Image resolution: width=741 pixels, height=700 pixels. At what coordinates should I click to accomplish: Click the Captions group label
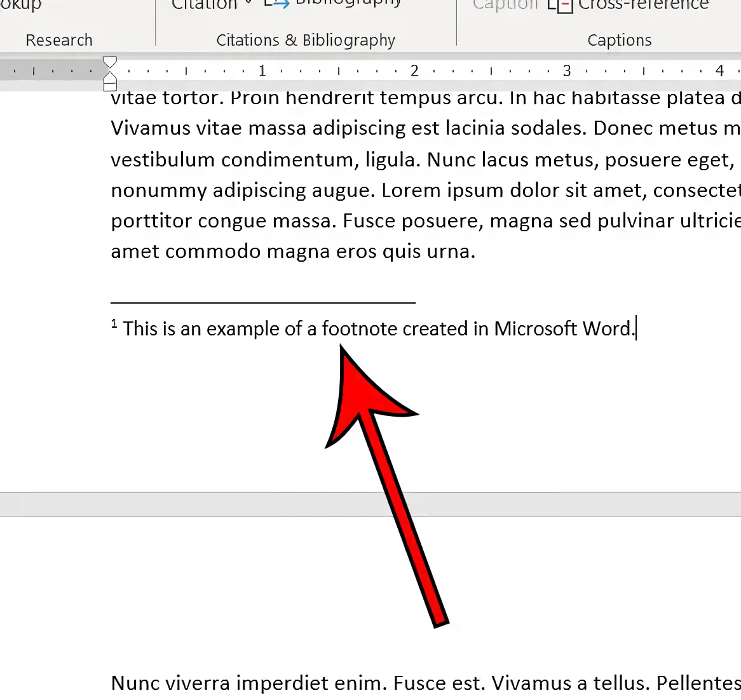[x=620, y=41]
